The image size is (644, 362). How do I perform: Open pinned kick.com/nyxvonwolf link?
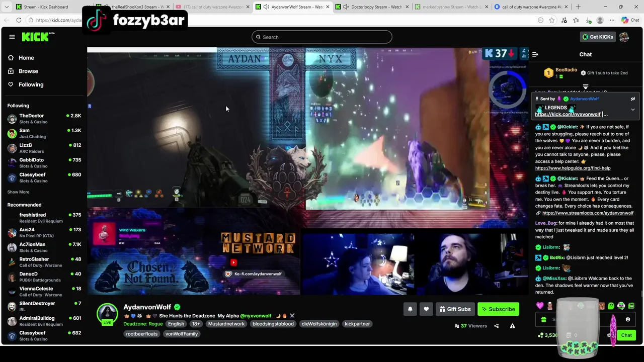tap(568, 115)
